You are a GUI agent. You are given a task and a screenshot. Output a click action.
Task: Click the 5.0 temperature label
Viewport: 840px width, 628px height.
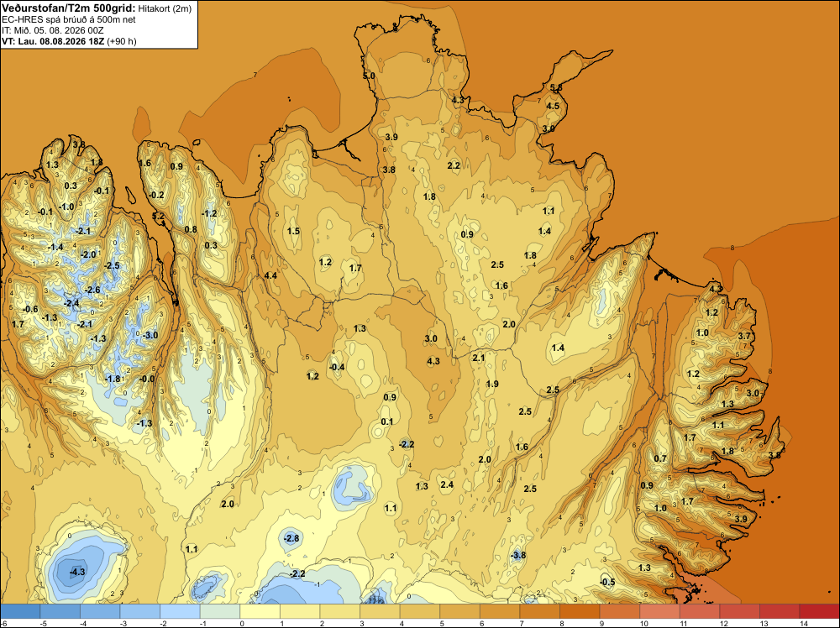point(369,76)
